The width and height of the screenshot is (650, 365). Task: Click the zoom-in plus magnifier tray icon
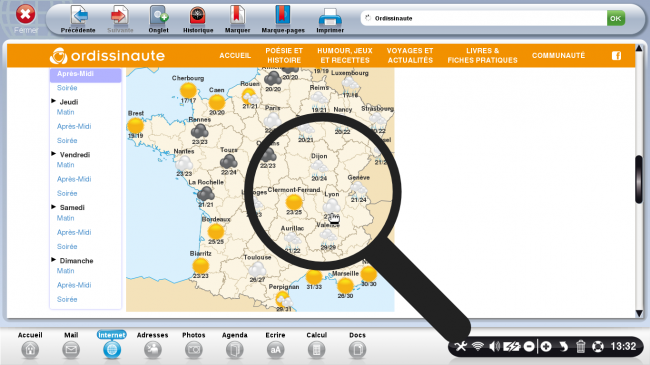[x=546, y=346]
